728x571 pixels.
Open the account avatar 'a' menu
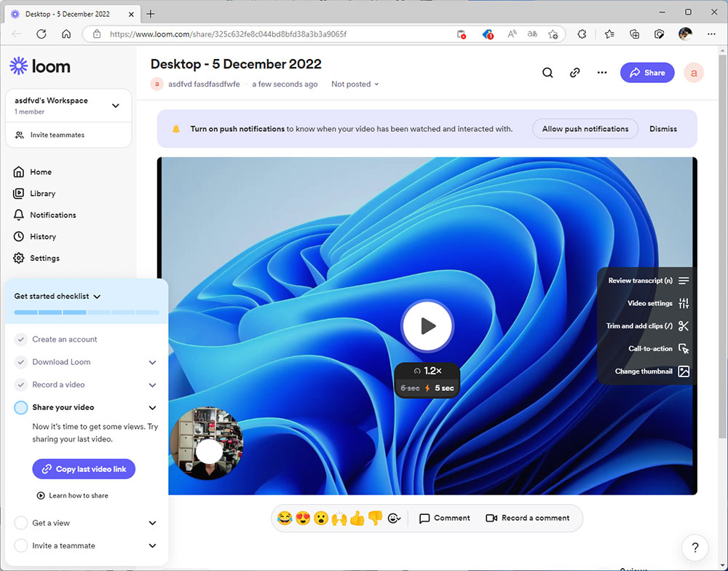694,73
